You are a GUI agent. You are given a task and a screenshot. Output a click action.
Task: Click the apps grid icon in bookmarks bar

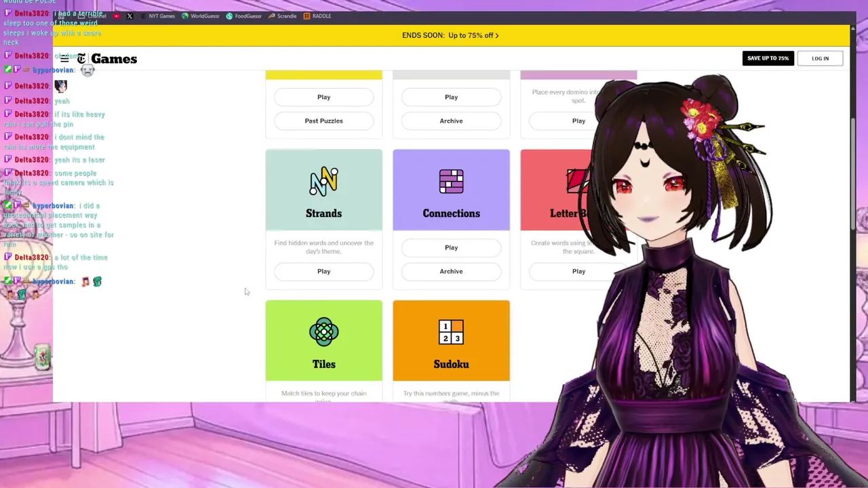61,16
